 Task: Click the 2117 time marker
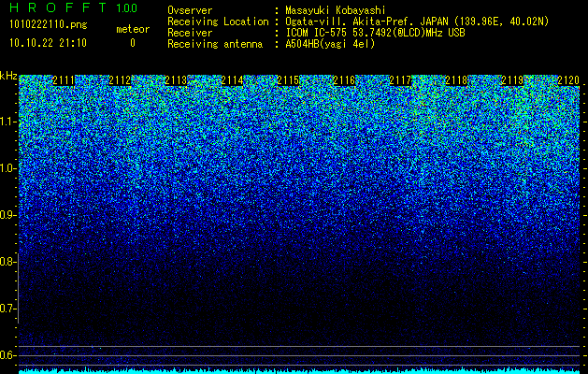point(400,80)
